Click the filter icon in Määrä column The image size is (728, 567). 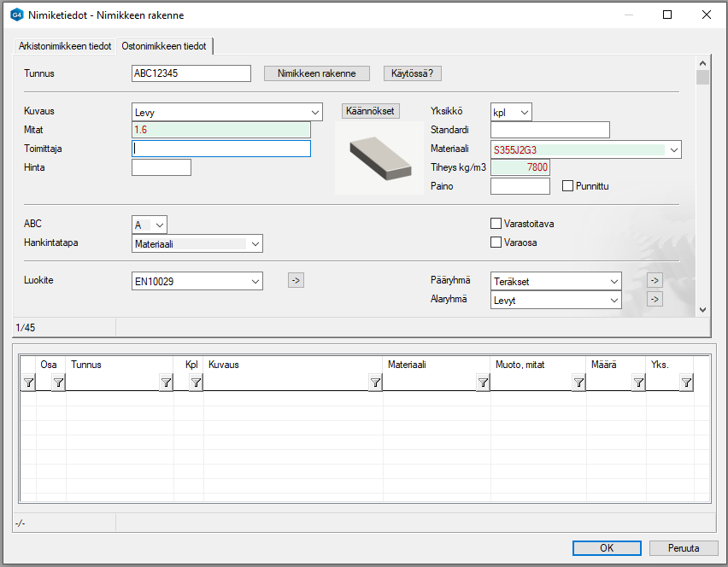point(638,383)
